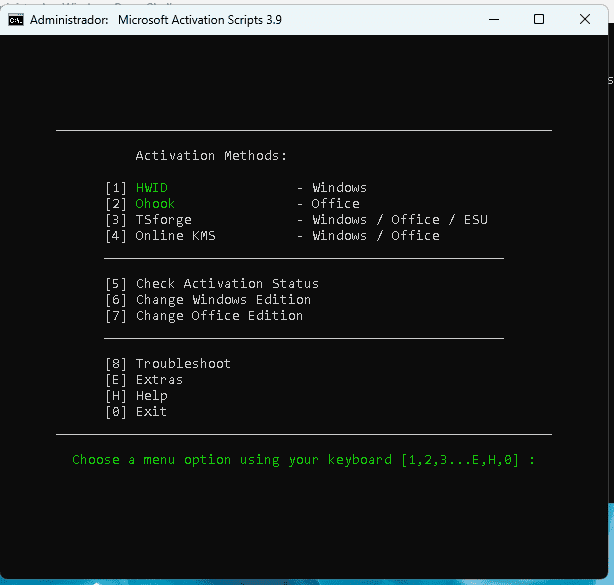The height and width of the screenshot is (585, 614).
Task: Click the Help menu entry
Action: pos(151,396)
